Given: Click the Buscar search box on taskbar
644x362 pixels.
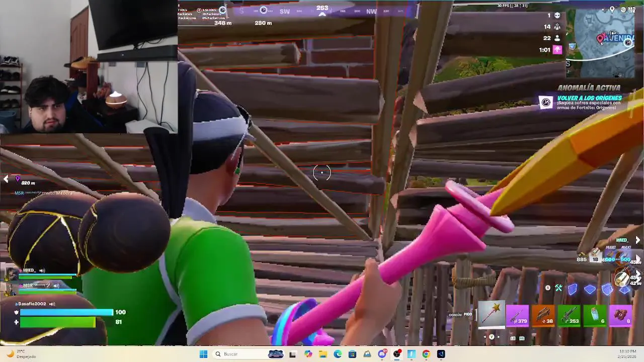Looking at the screenshot, I should point(249,354).
